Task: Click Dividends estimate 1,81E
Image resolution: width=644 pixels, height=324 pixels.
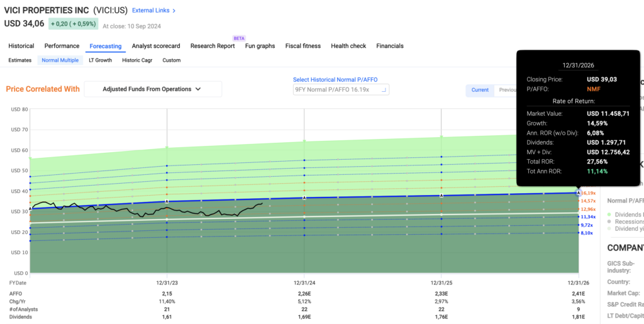Action: (x=579, y=317)
